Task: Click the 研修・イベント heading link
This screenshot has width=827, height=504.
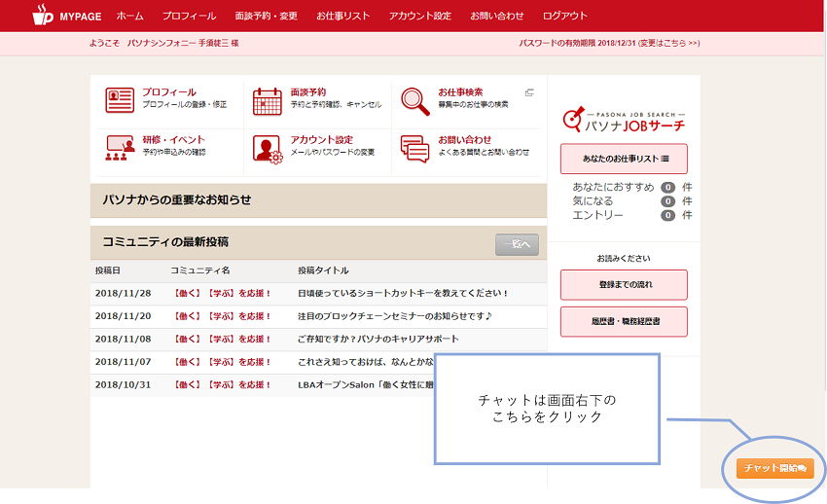Action: pyautogui.click(x=173, y=140)
